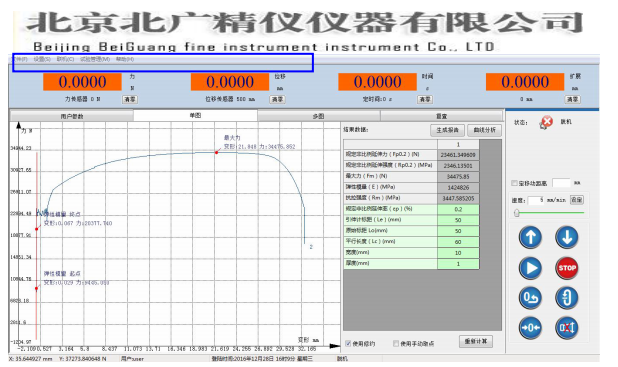Screen dimensions: 618x367
Task: Start the test with the play button
Action: (x=530, y=268)
